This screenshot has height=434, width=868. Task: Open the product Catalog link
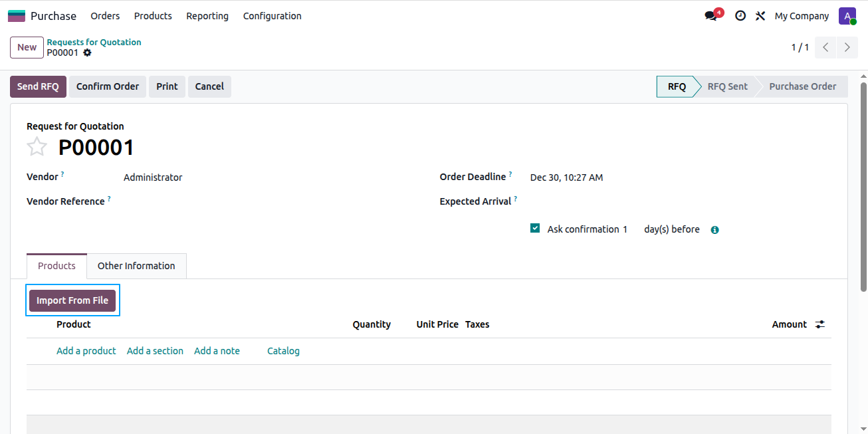point(283,351)
